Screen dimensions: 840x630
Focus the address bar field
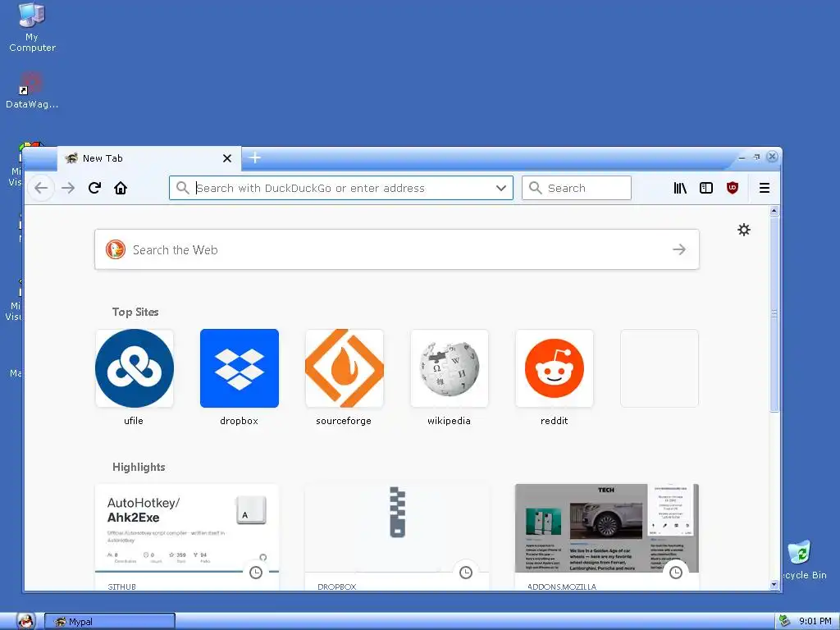click(x=341, y=188)
